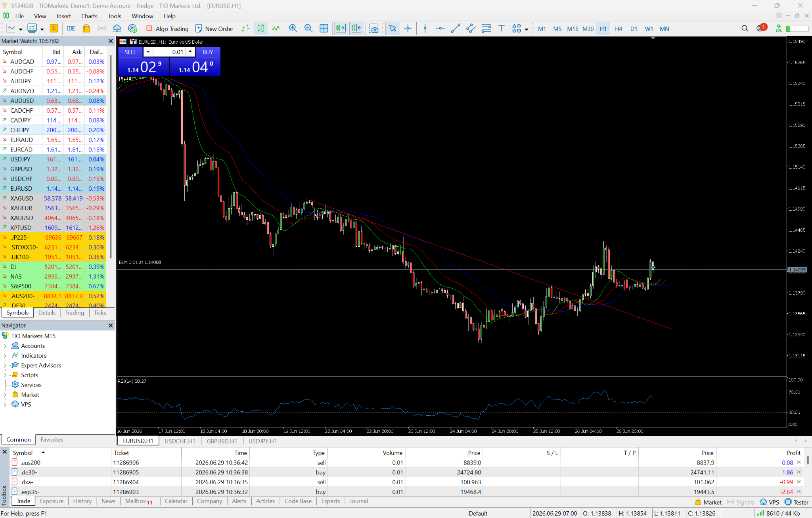Switch chart to candlestick style
Screen dimensions: 812x518
click(x=261, y=29)
